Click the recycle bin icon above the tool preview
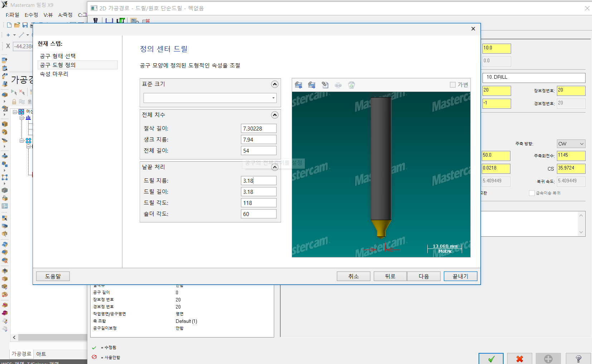592x364 pixels. pyautogui.click(x=351, y=85)
